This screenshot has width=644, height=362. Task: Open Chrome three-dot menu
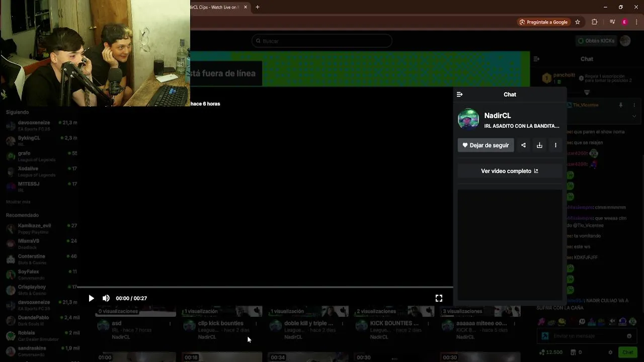[x=637, y=22]
